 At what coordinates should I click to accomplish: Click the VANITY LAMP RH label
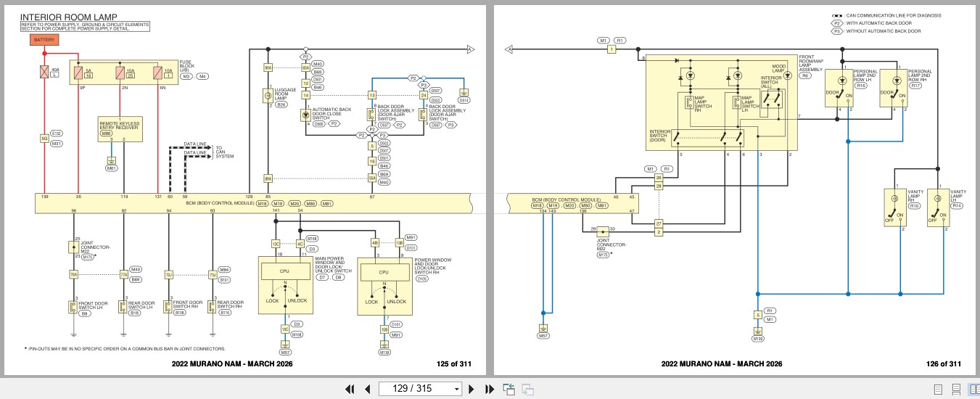(x=915, y=195)
